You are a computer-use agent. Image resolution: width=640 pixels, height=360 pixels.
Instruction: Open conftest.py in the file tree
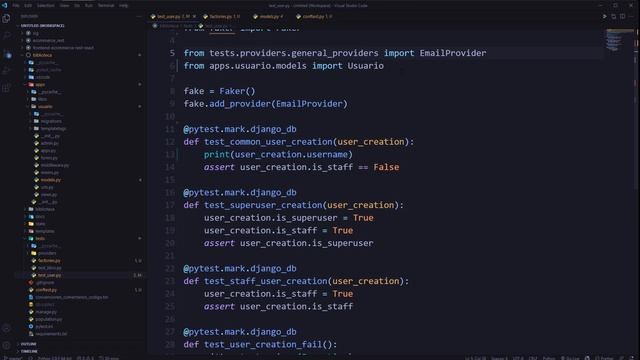(46, 290)
